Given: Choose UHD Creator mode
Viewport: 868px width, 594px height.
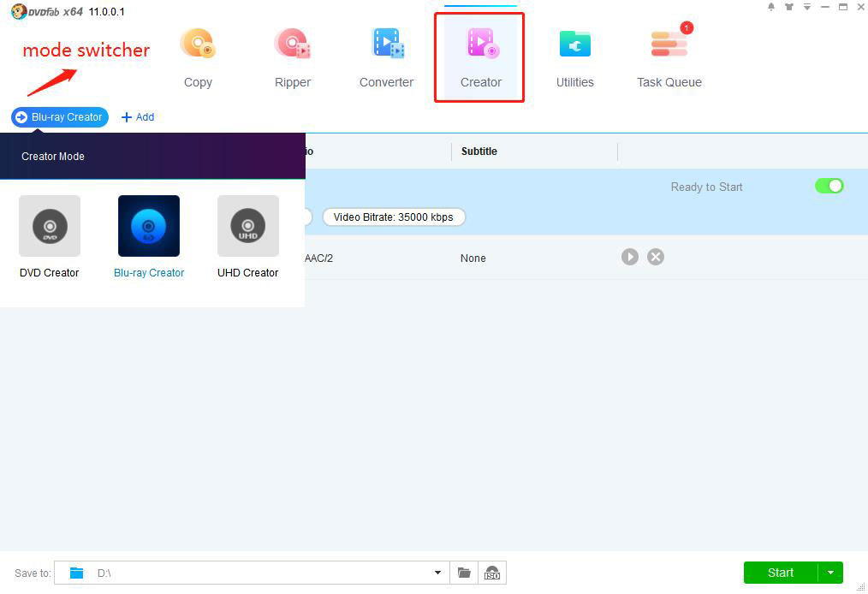Looking at the screenshot, I should [x=248, y=237].
